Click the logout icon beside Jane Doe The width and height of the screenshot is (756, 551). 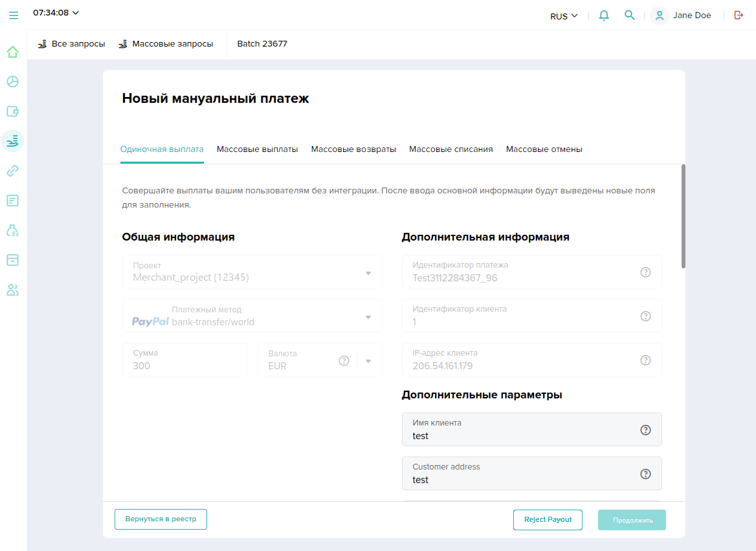click(739, 16)
